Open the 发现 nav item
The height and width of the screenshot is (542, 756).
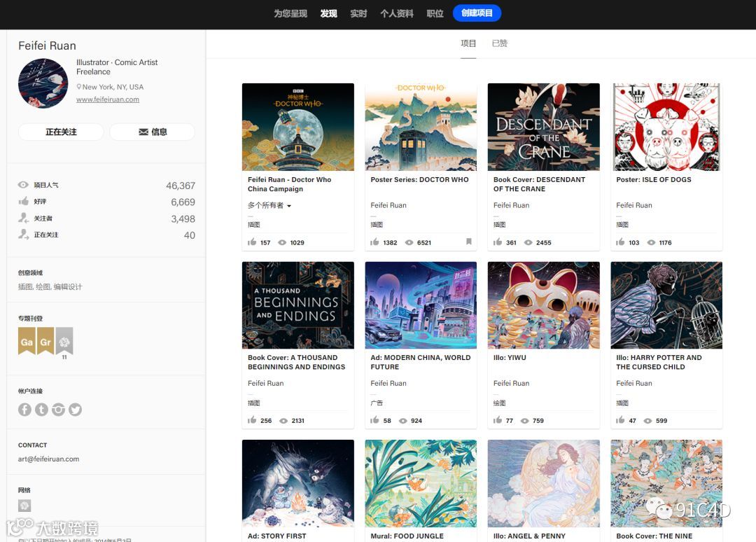[329, 13]
